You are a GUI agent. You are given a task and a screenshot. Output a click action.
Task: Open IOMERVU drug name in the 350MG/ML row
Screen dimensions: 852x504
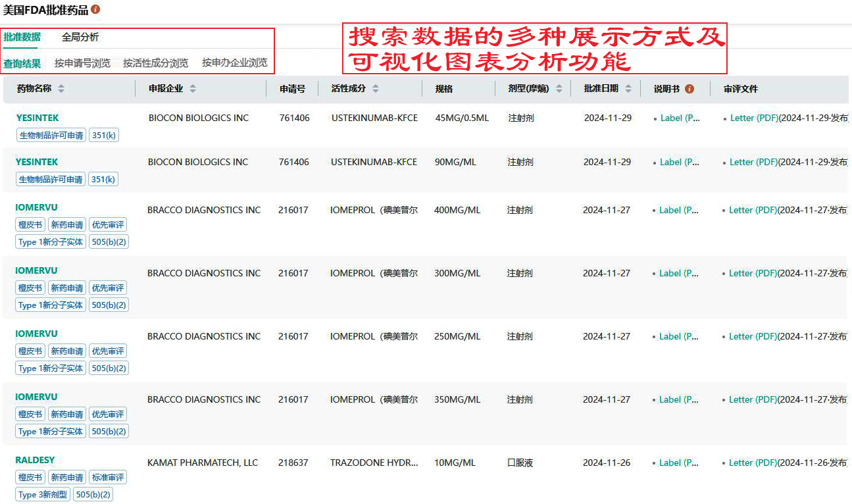[36, 397]
